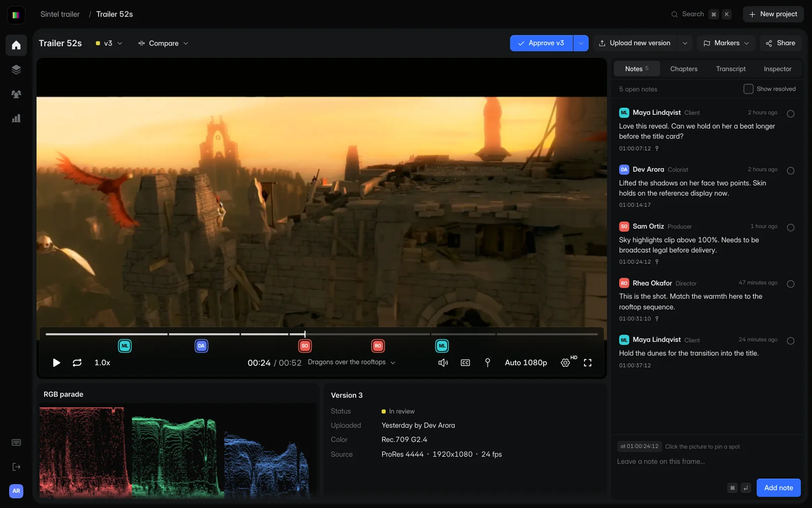Image resolution: width=812 pixels, height=508 pixels.
Task: Toggle loop playback
Action: pyautogui.click(x=77, y=363)
